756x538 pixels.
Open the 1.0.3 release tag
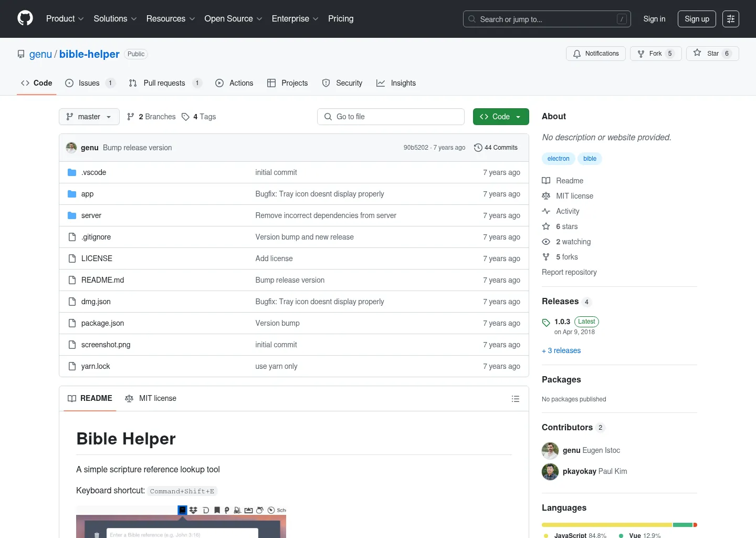coord(562,322)
